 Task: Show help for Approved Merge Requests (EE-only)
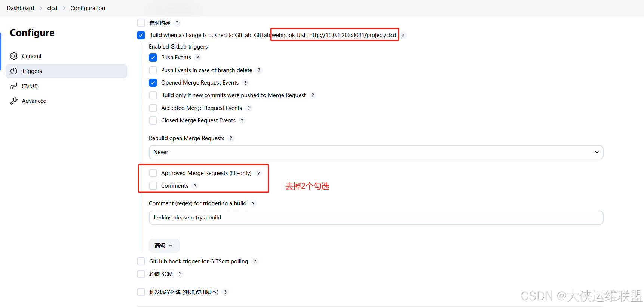258,173
